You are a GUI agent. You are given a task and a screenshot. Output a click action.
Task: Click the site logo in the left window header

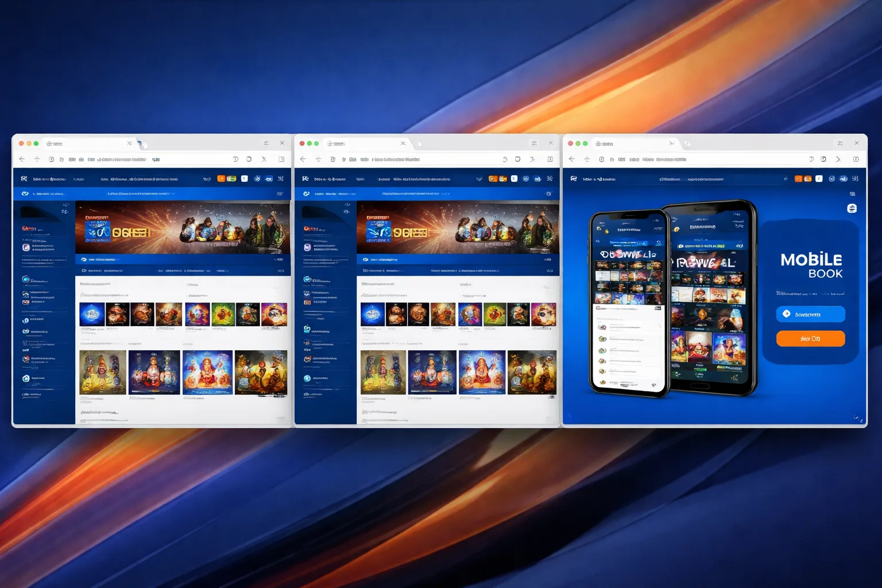pyautogui.click(x=24, y=179)
